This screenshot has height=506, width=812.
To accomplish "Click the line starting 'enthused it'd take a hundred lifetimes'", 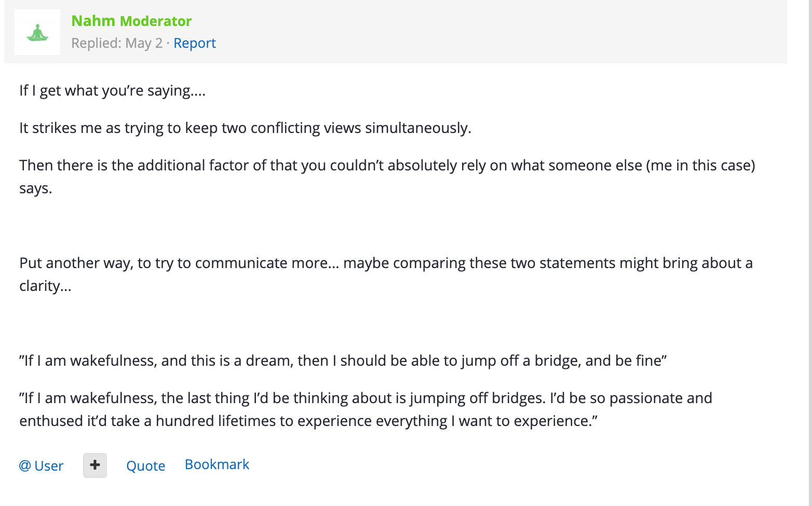I will click(x=308, y=421).
